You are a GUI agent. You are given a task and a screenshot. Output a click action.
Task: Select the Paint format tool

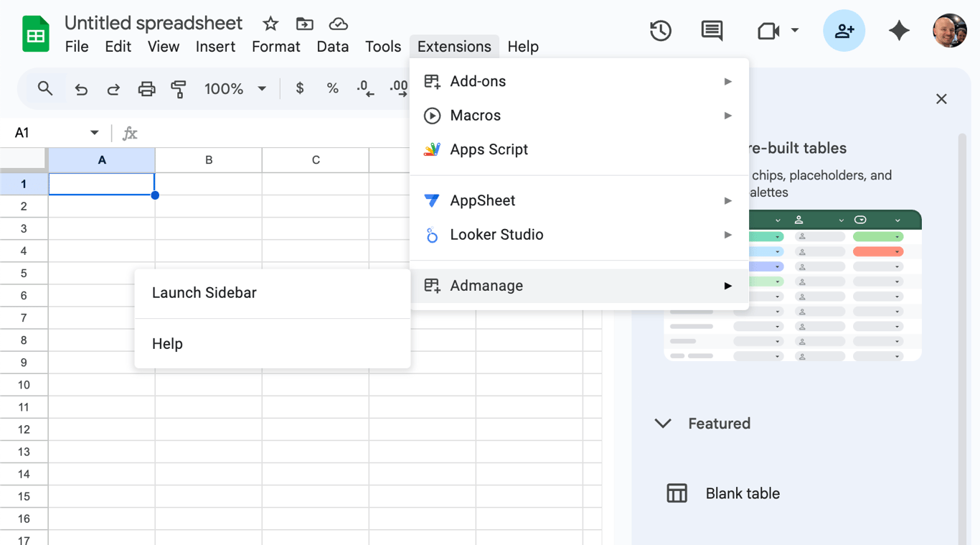(179, 89)
